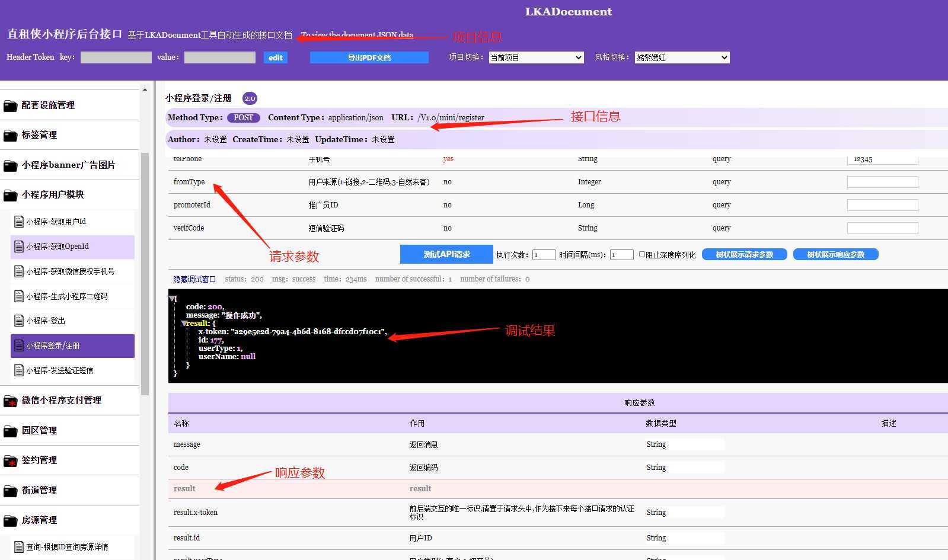This screenshot has width=948, height=560.
Task: Collapse 房源管理 group
Action: (69, 520)
